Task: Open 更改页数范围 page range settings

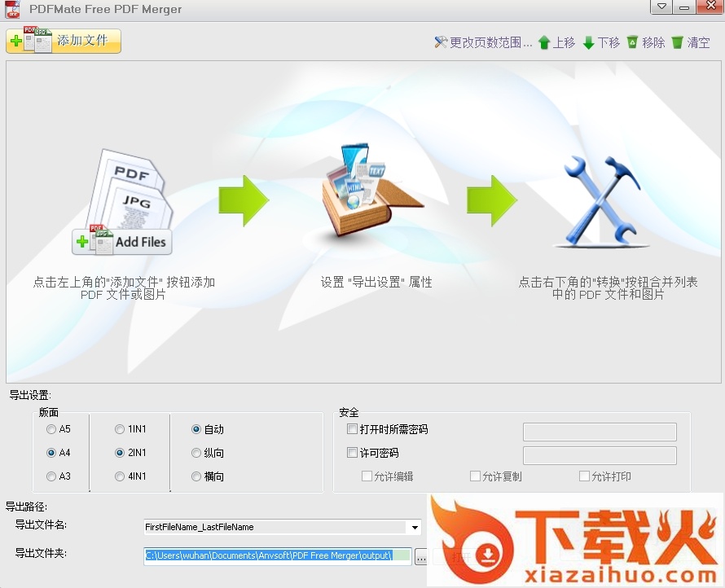Action: coord(483,43)
